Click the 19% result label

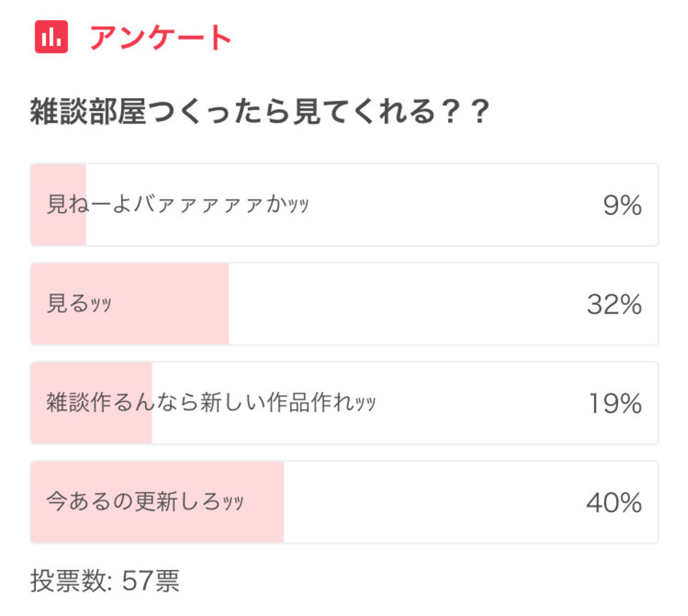point(615,403)
